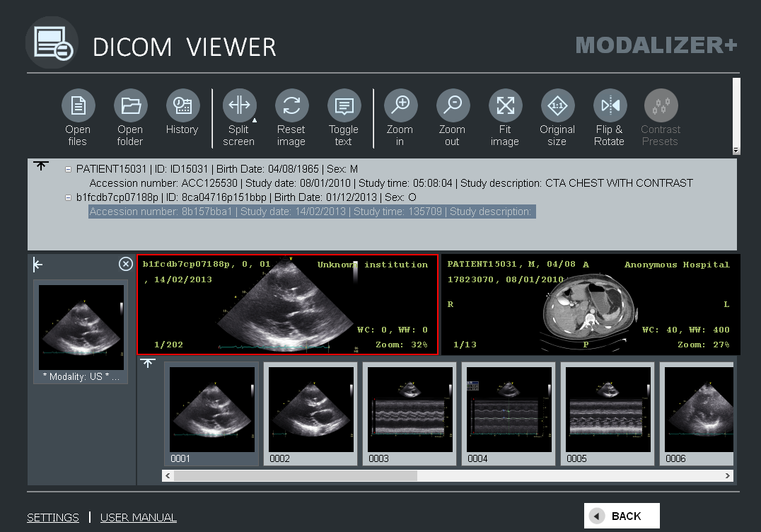Image resolution: width=761 pixels, height=532 pixels.
Task: Activate Split screen tool
Action: pyautogui.click(x=239, y=106)
